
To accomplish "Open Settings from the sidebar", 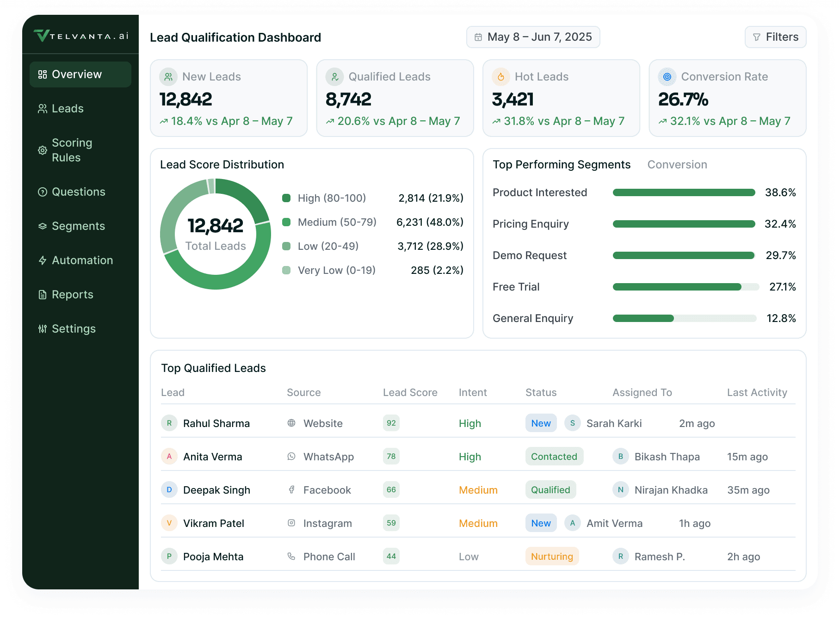I will click(80, 329).
